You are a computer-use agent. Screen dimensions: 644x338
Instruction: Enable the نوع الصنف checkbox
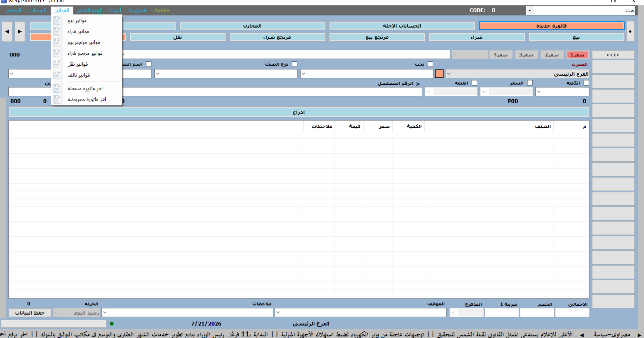(294, 64)
